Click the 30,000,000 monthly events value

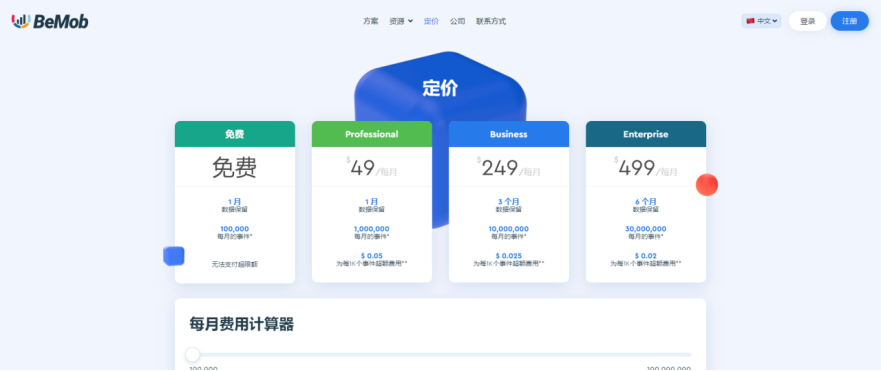coord(646,229)
